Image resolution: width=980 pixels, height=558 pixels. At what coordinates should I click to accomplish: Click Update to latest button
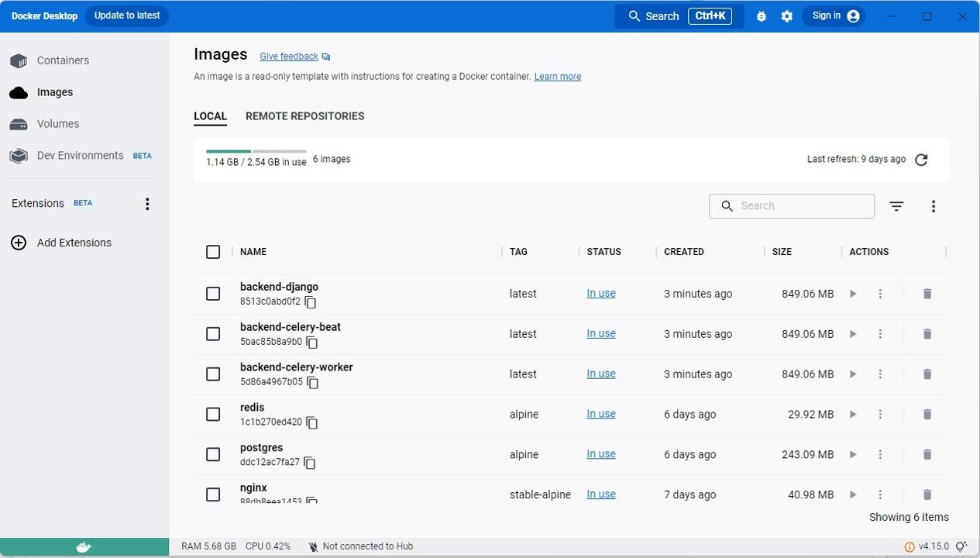(127, 15)
